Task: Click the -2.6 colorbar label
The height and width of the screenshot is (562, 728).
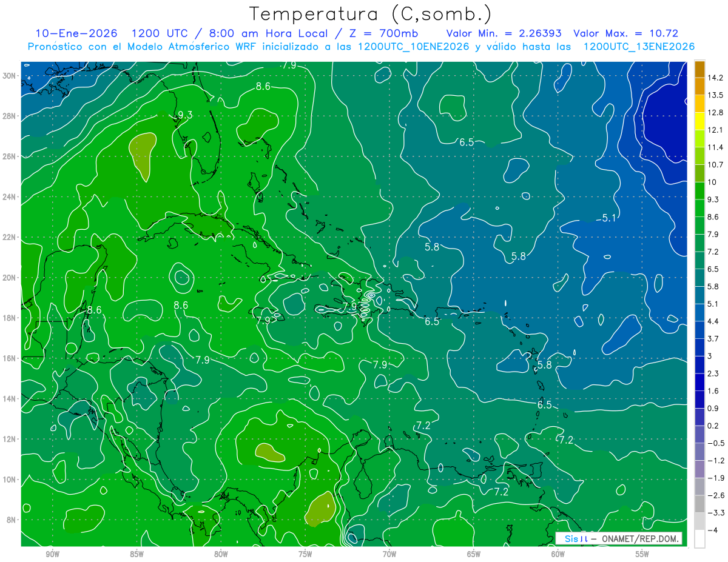Action: [715, 495]
